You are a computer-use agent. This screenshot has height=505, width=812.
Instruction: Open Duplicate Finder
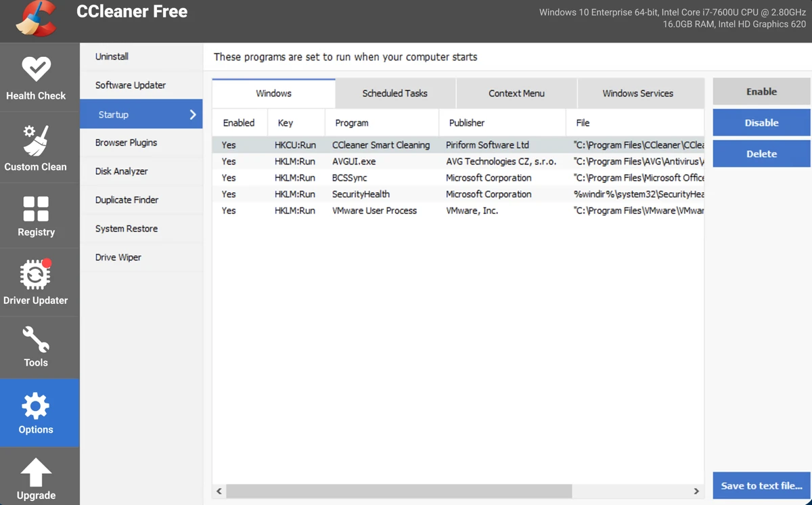[x=141, y=200]
